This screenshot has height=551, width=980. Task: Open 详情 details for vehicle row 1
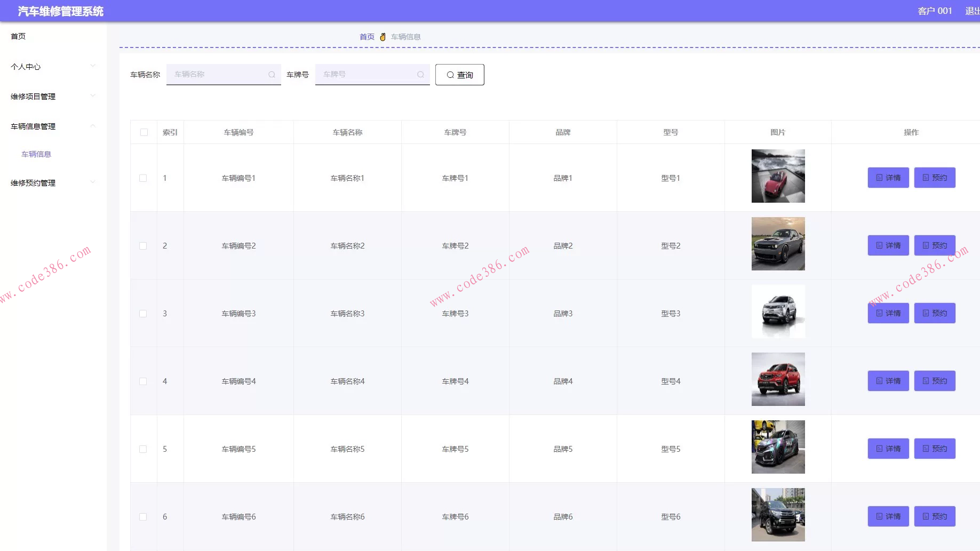pyautogui.click(x=888, y=178)
